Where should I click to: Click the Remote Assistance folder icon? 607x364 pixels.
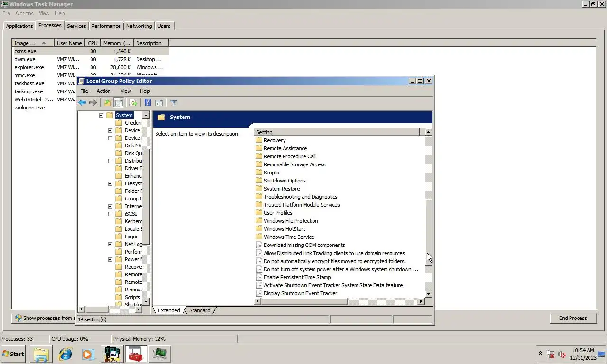click(x=259, y=148)
